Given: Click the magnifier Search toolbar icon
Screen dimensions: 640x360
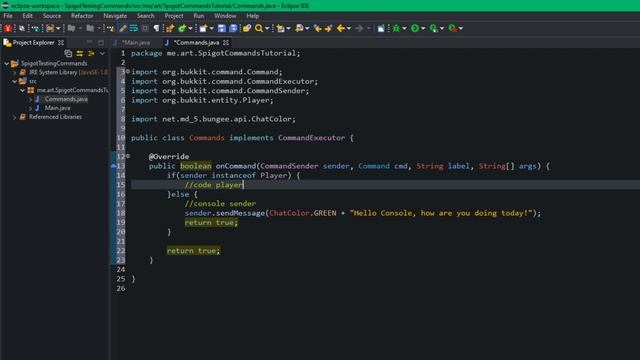Looking at the screenshot, I should point(259,28).
